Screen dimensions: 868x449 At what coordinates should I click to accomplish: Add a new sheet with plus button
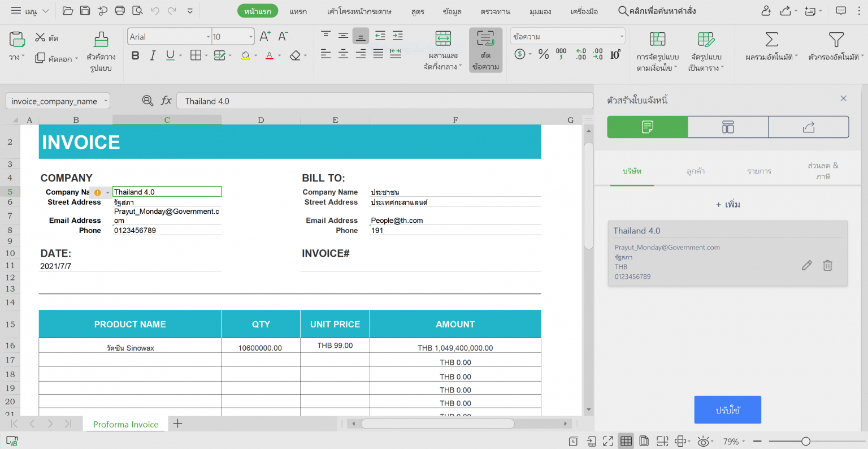[177, 424]
